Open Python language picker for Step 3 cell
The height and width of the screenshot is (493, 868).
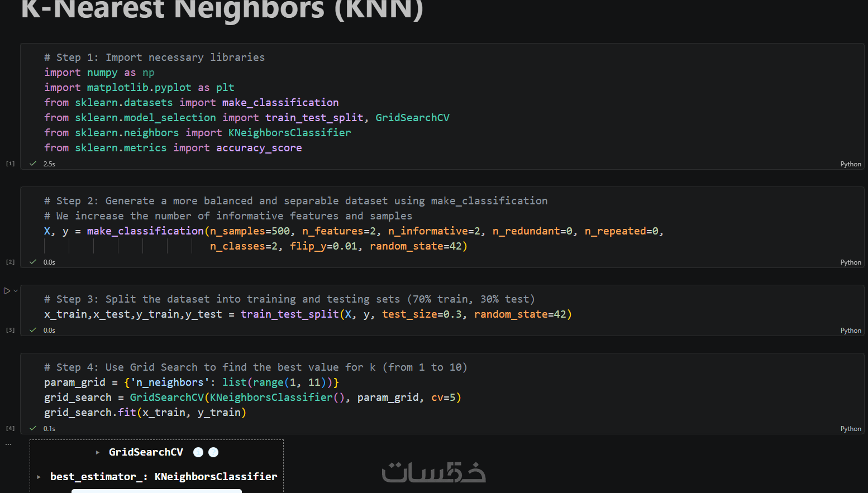pyautogui.click(x=851, y=331)
